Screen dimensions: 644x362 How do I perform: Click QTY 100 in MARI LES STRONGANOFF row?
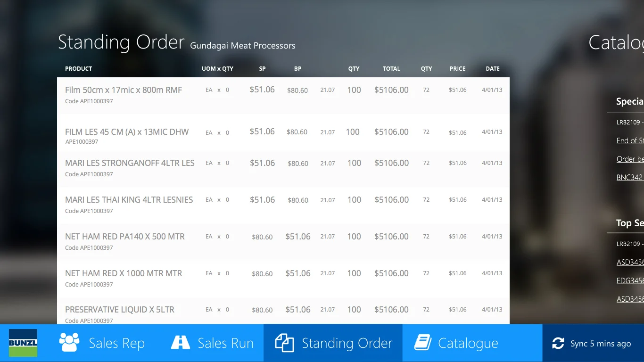[x=354, y=163]
